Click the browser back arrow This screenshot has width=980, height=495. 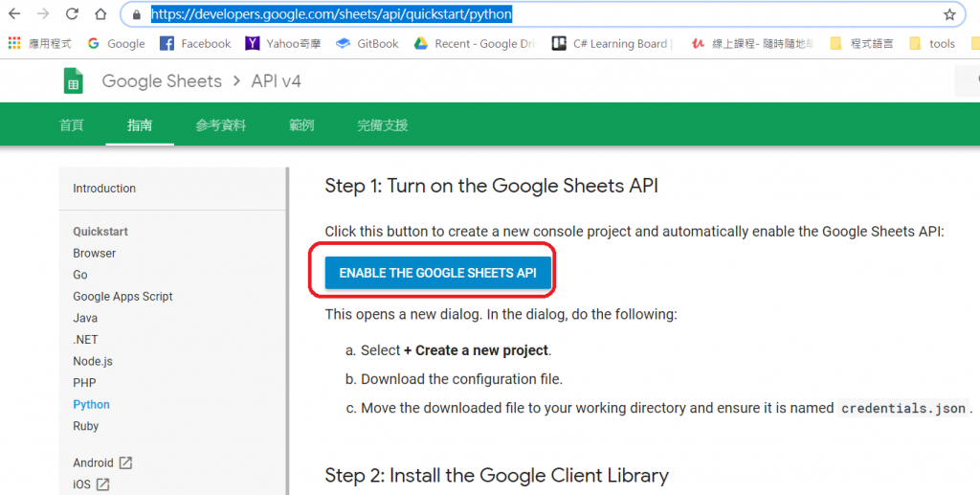(x=13, y=13)
